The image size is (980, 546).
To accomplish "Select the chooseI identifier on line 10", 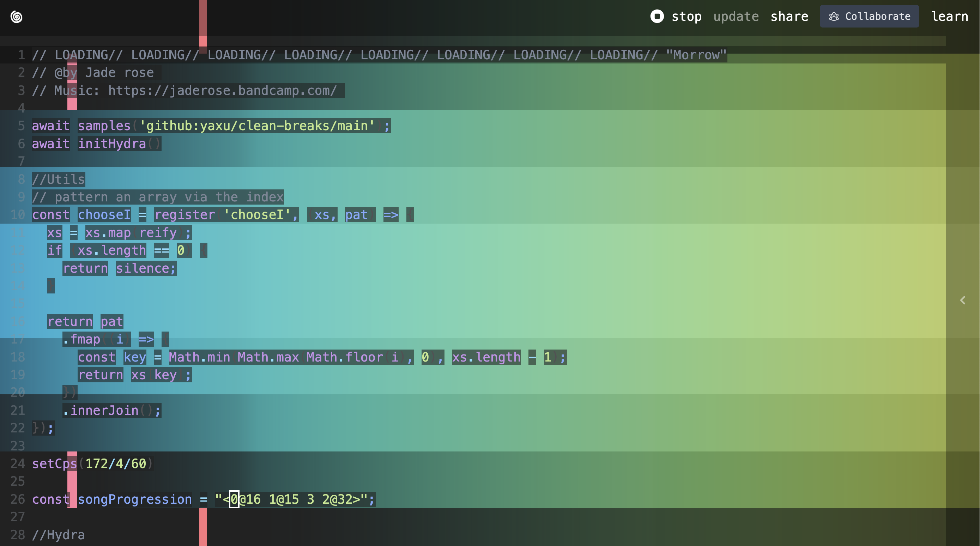I will click(x=104, y=215).
